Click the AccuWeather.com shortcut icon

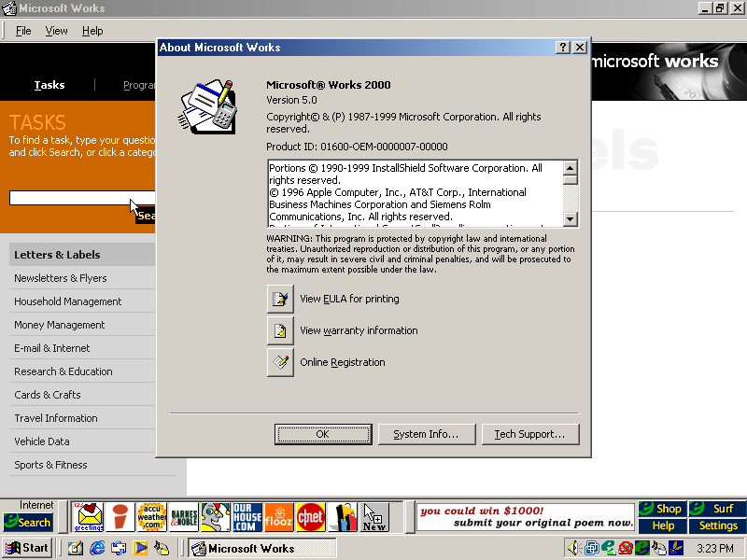151,516
